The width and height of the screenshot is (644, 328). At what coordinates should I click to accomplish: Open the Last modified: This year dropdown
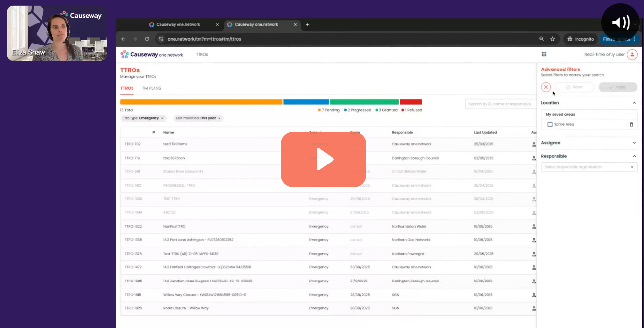(x=198, y=118)
